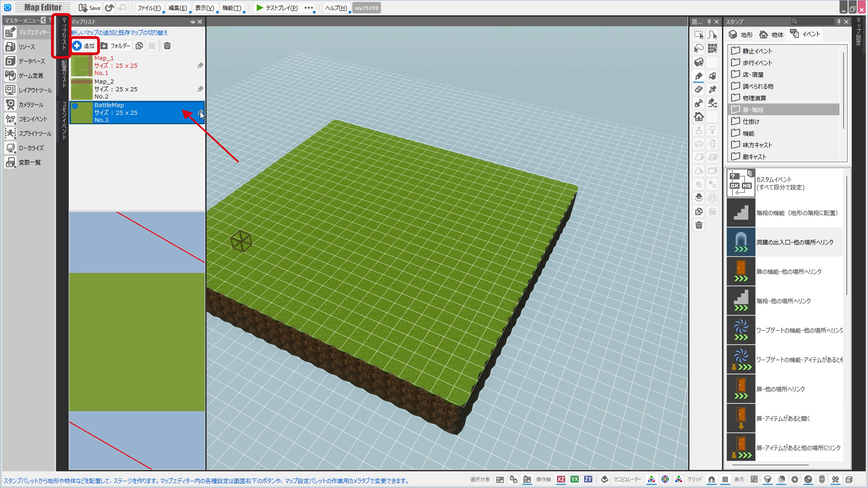The width and height of the screenshot is (868, 488).
Task: Select the lasso selection tool
Action: point(699,49)
